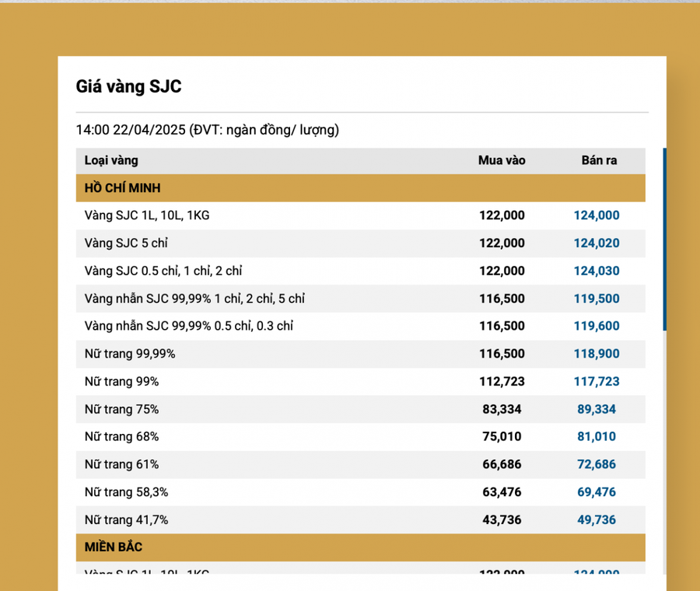Select the Nữ trang 99,99% row
This screenshot has width=700, height=591.
361,354
